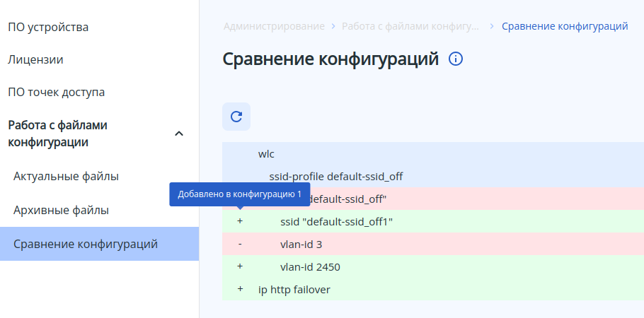The image size is (644, 318).
Task: Go to ПО точек доступа section
Action: point(56,92)
